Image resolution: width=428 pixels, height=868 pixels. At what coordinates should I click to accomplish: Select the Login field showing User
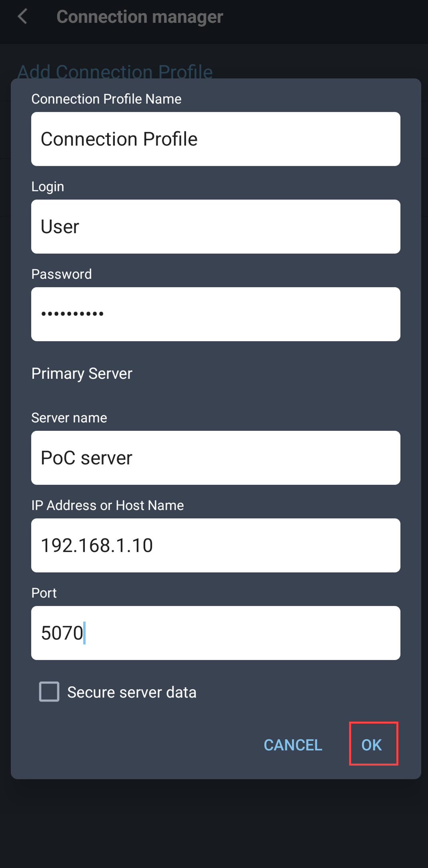click(215, 226)
